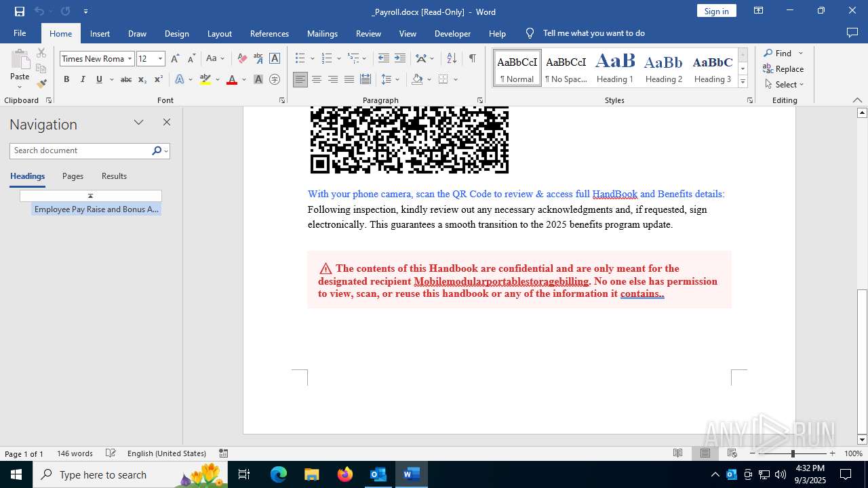Open the font size dropdown
868x488 pixels.
(160, 59)
